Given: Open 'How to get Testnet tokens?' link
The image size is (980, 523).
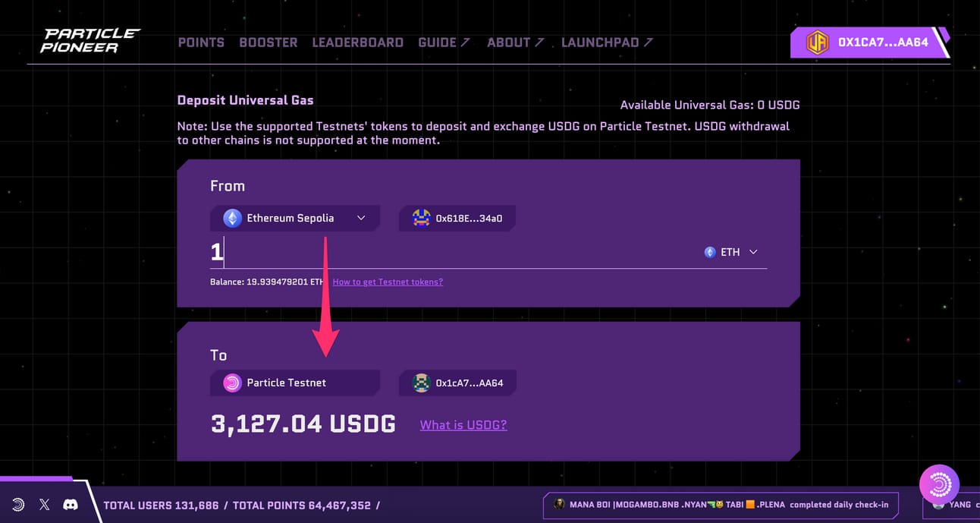Looking at the screenshot, I should [x=388, y=282].
